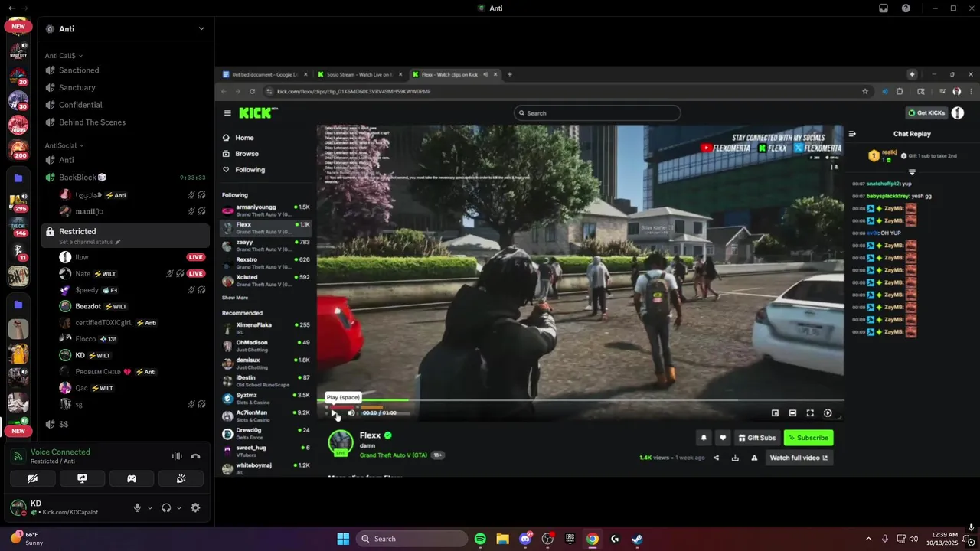Screen dimensions: 980x551
Task: Open Spotify from the taskbar
Action: [x=480, y=539]
